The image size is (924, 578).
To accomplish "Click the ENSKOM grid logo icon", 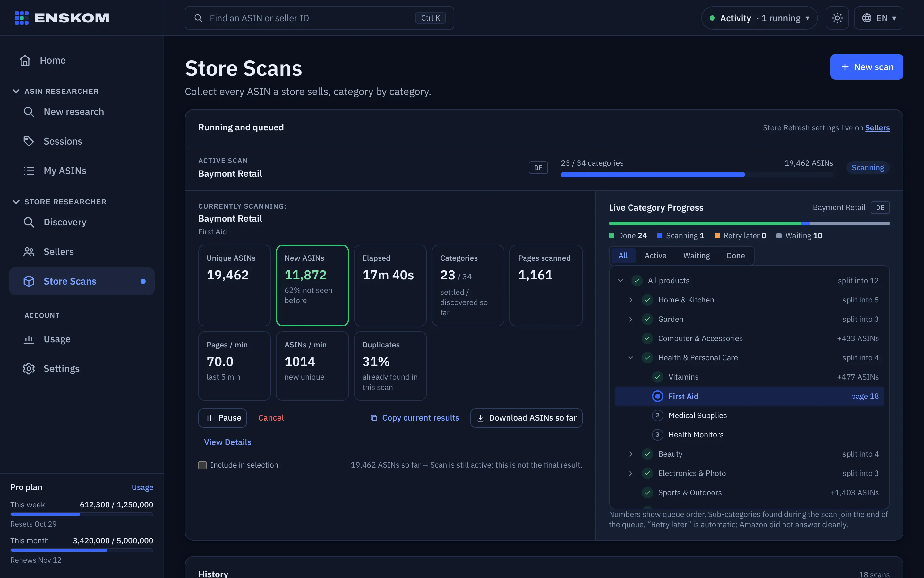I will point(22,18).
